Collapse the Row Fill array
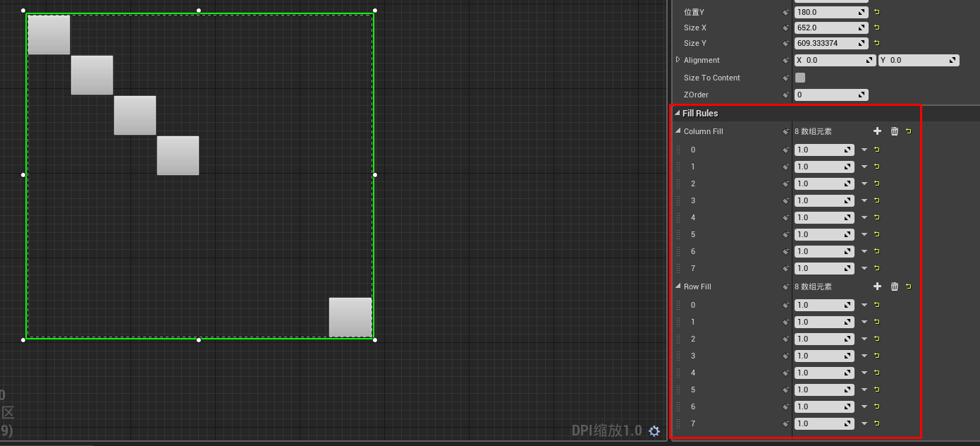The width and height of the screenshot is (980, 446). [678, 287]
